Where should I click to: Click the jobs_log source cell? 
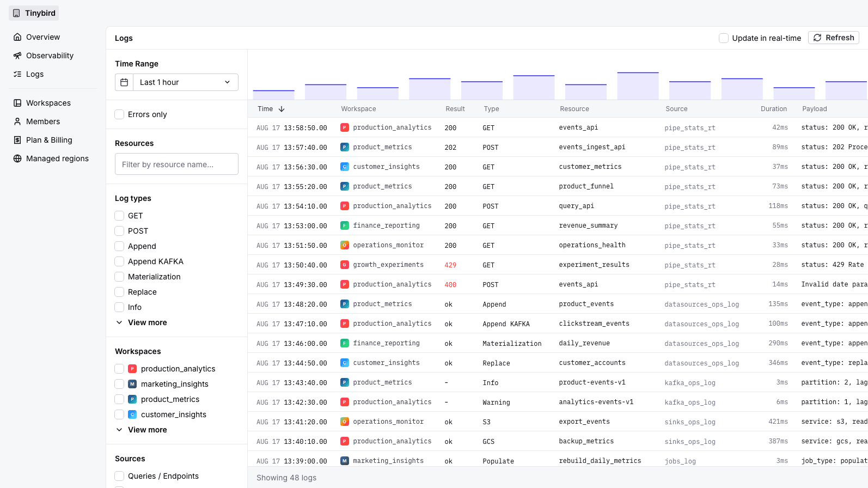click(x=680, y=461)
